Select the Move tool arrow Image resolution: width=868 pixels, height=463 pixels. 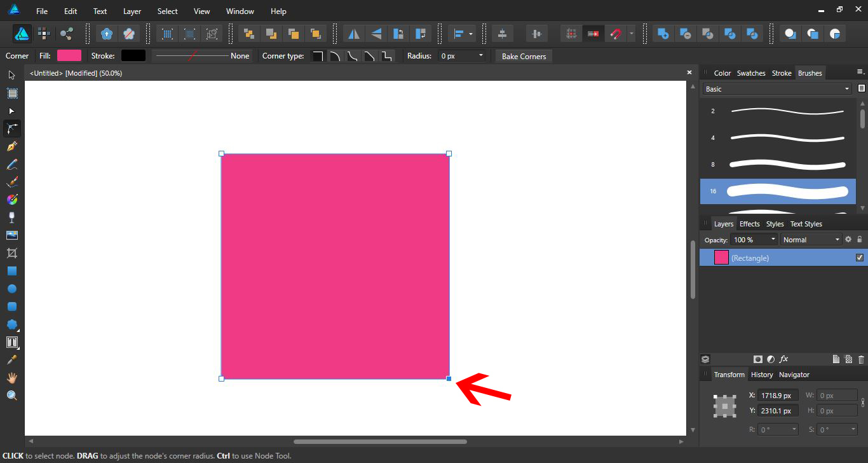11,75
